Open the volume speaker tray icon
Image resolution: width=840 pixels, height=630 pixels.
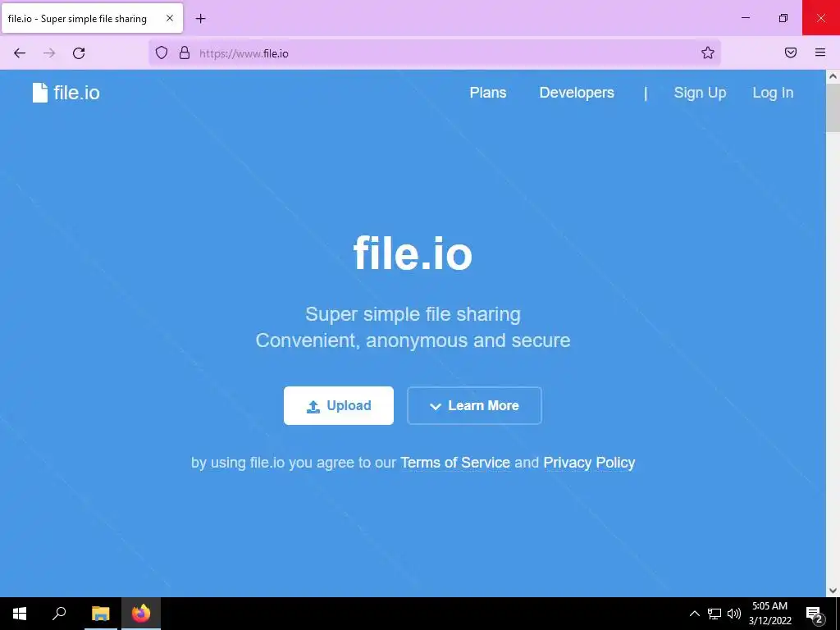[x=734, y=614]
